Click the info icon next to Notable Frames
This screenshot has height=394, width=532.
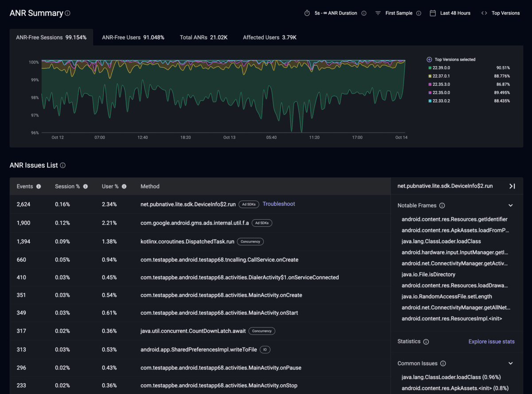pyautogui.click(x=442, y=205)
